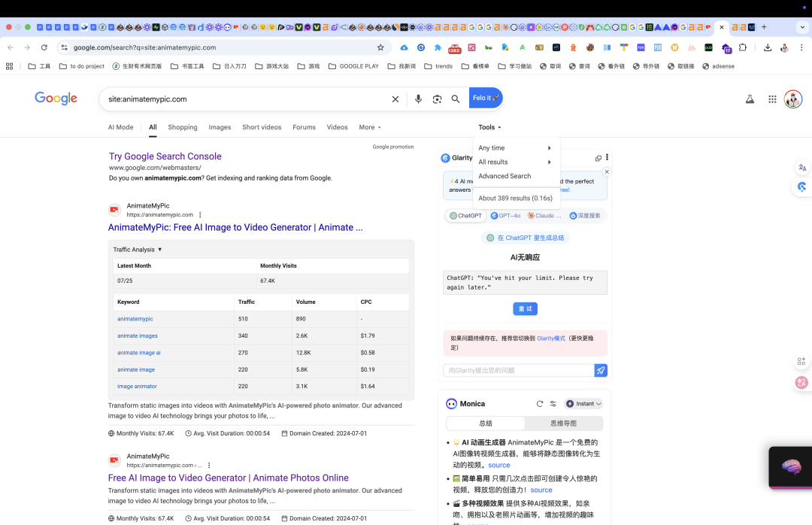
Task: Expand the Tools dropdown
Action: click(489, 127)
